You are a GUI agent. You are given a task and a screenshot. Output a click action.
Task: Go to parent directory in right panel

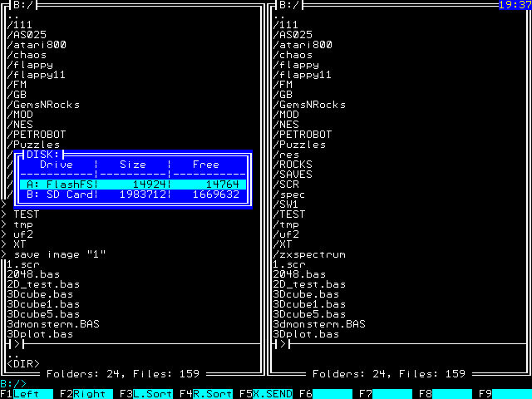tap(279, 15)
